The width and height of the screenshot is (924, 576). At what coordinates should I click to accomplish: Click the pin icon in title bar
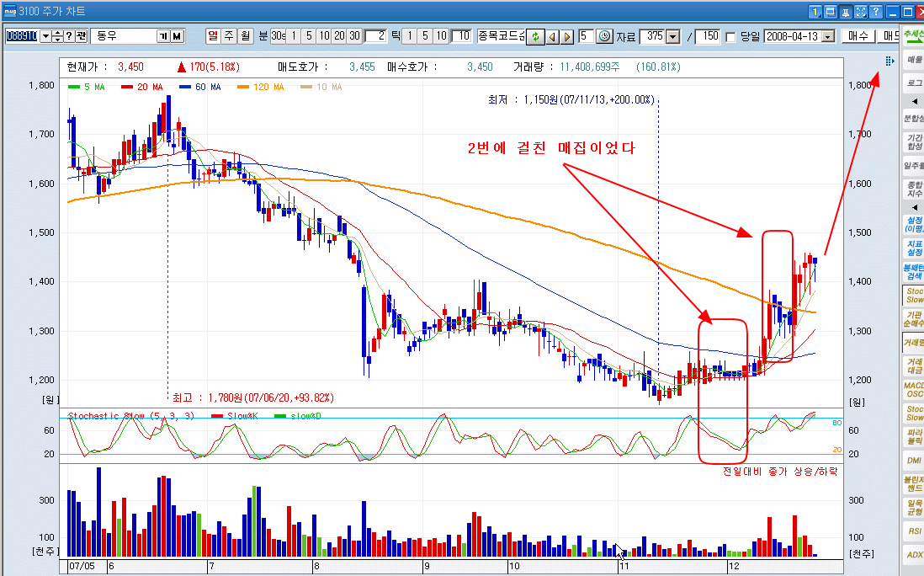tap(846, 12)
